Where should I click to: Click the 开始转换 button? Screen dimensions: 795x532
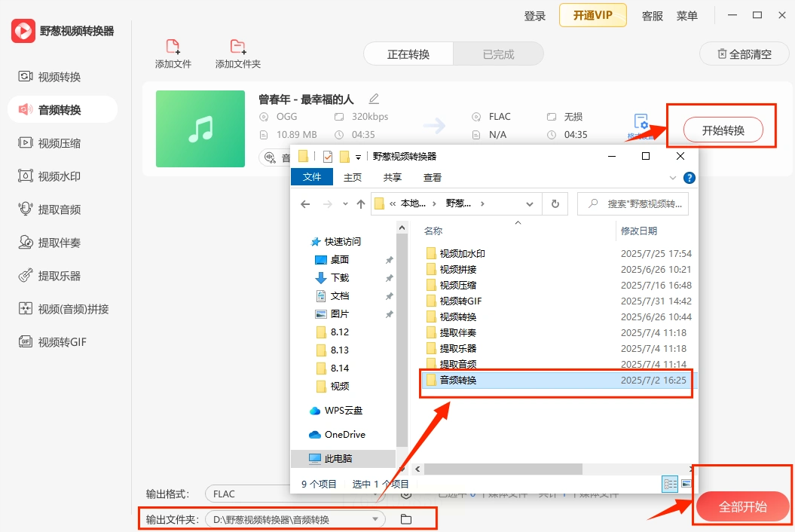[723, 130]
